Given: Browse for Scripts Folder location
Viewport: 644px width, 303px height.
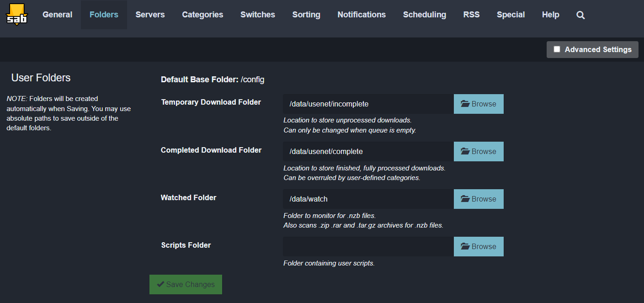Looking at the screenshot, I should coord(479,246).
